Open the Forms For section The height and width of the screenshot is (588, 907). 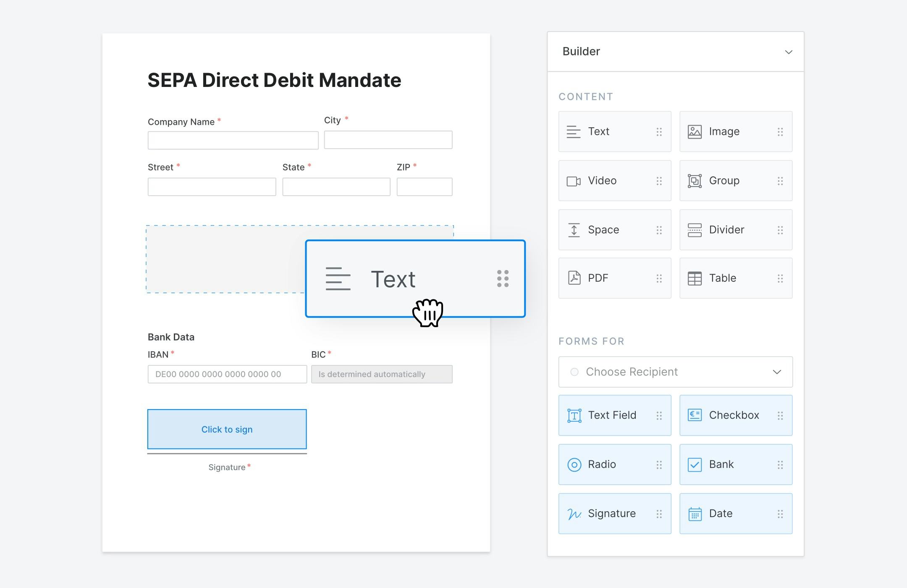(591, 341)
